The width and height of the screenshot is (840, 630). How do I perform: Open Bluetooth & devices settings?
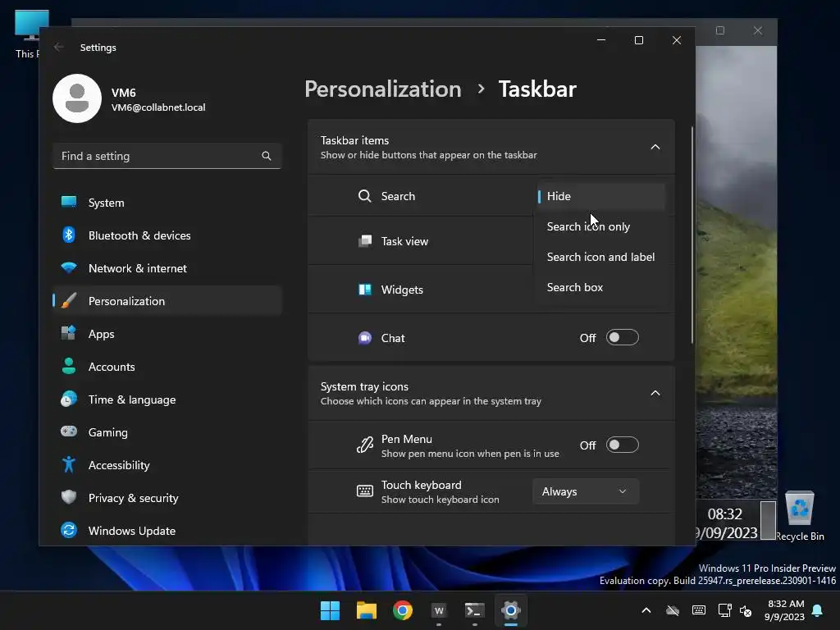(167, 235)
